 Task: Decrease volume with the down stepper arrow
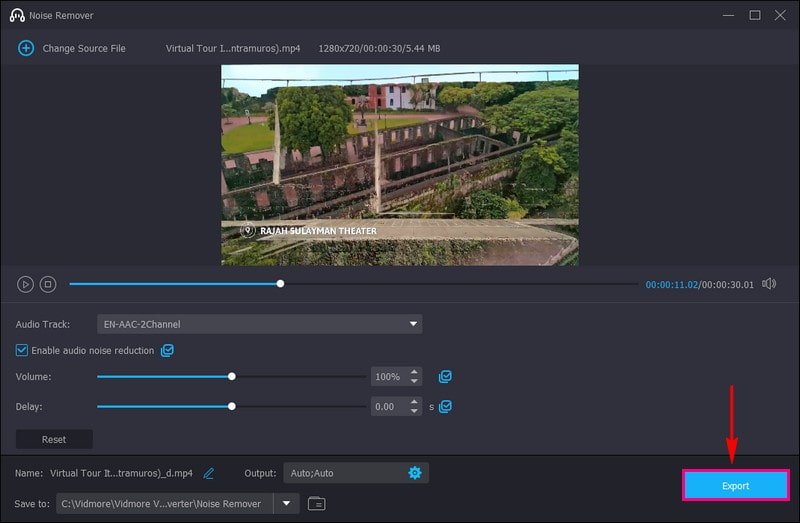pos(414,381)
